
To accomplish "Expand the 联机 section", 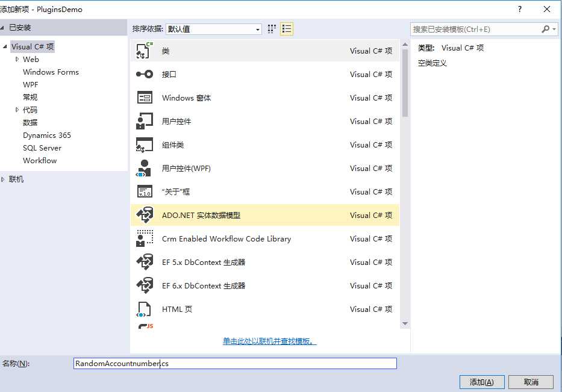I will click(x=2, y=179).
